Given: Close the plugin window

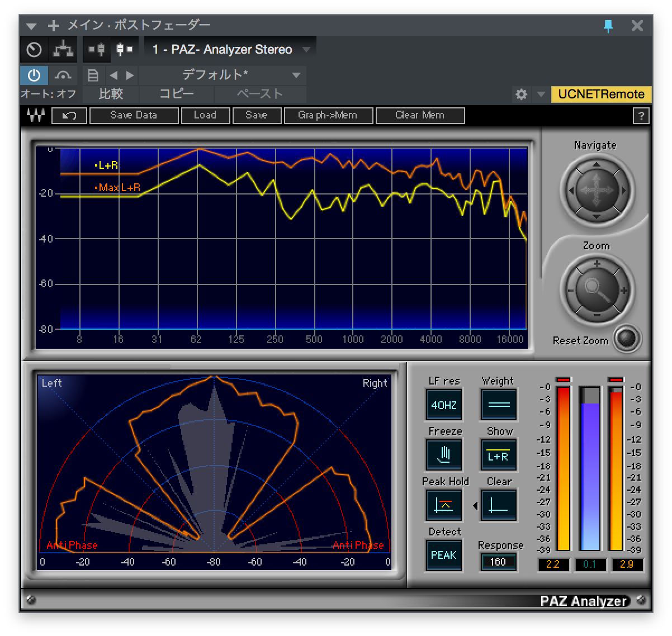Looking at the screenshot, I should coord(637,26).
